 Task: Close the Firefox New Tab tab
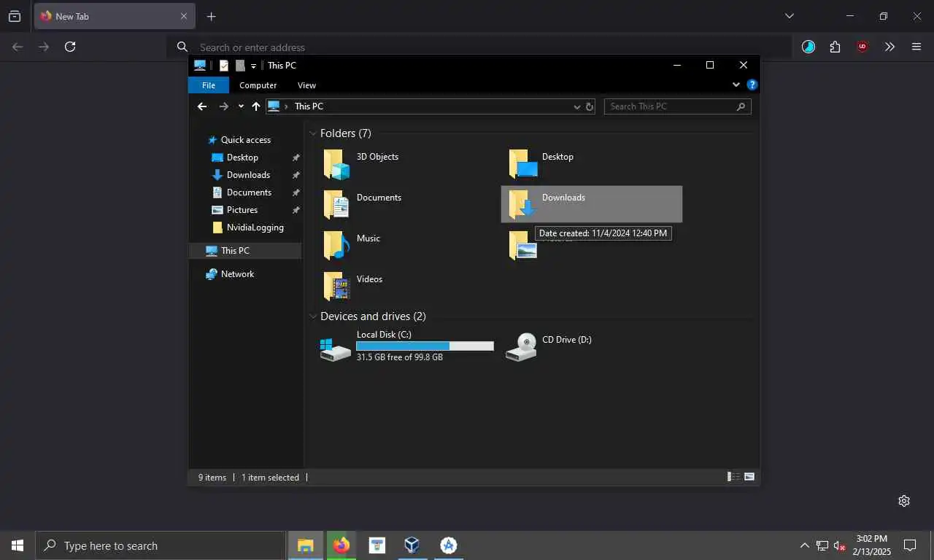tap(184, 16)
